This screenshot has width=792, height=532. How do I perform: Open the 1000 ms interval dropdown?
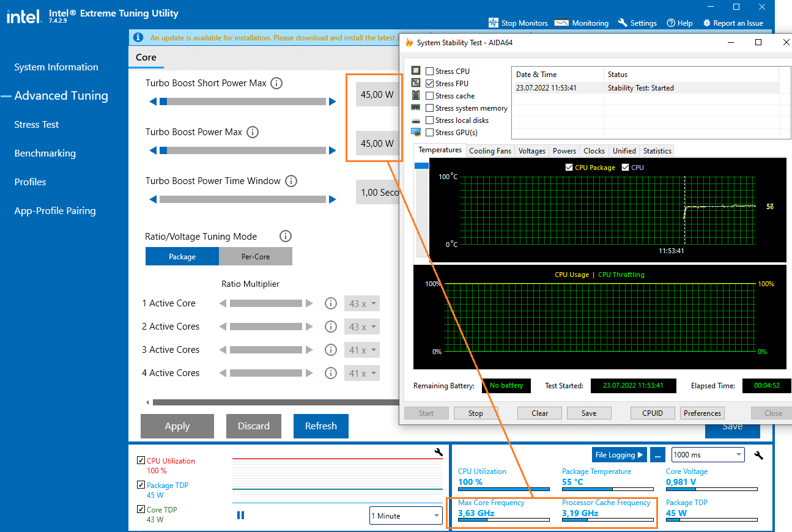point(708,455)
